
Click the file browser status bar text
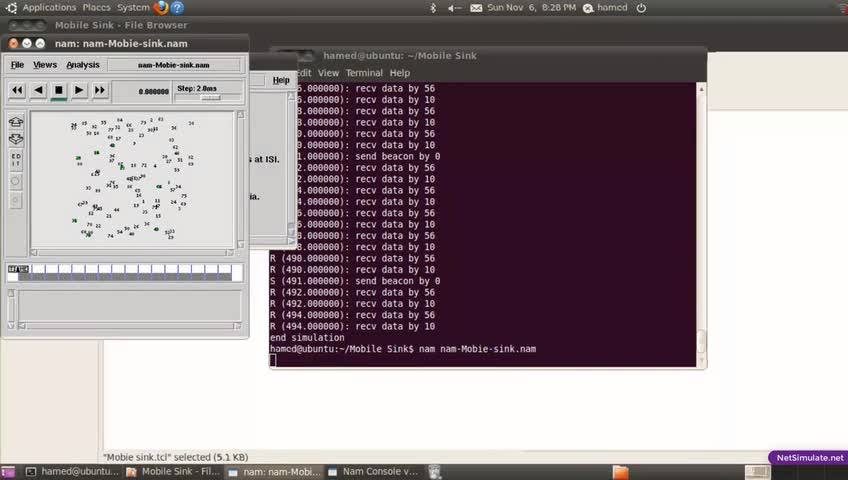[x=176, y=457]
